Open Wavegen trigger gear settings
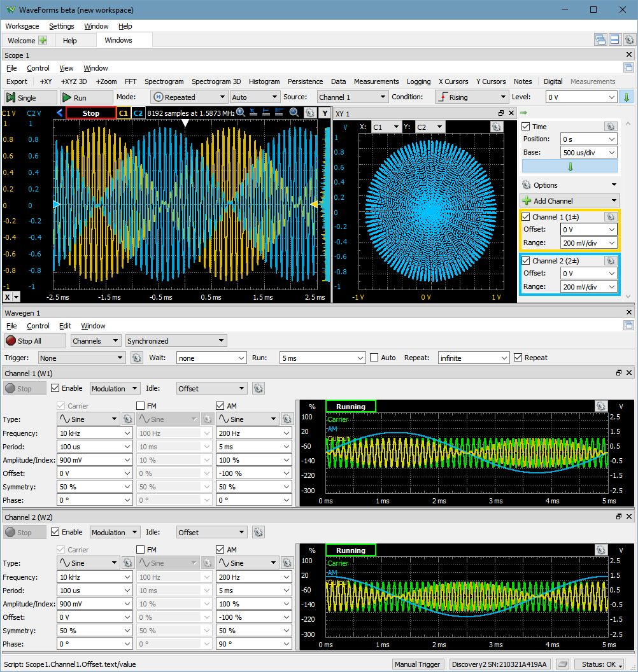The width and height of the screenshot is (638, 672). pos(137,358)
